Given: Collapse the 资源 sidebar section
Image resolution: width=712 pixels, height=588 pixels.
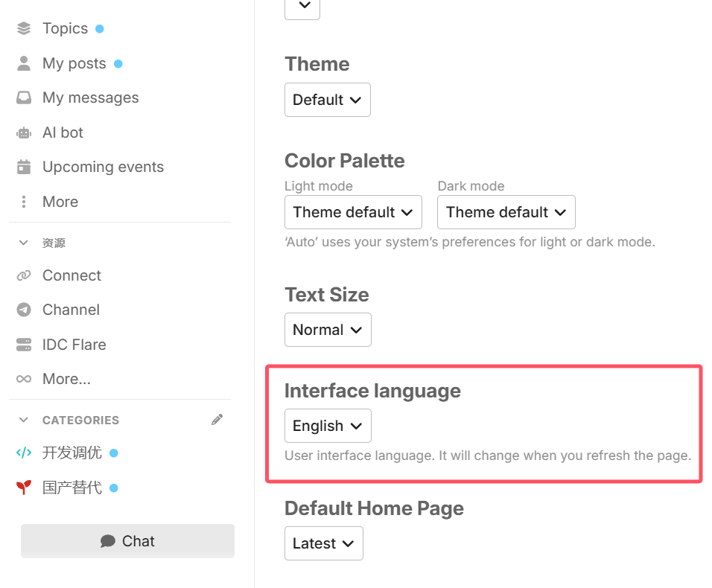Looking at the screenshot, I should click(x=24, y=243).
